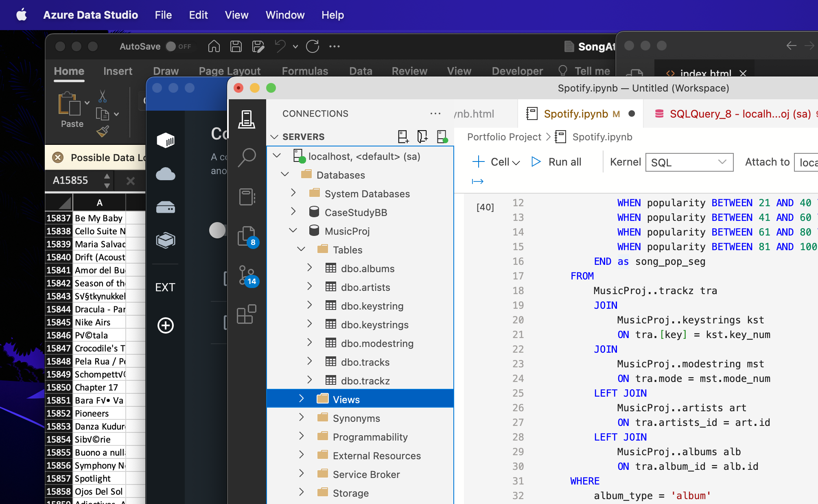Click the New Connection icon in Servers
This screenshot has height=504, width=818.
point(403,137)
